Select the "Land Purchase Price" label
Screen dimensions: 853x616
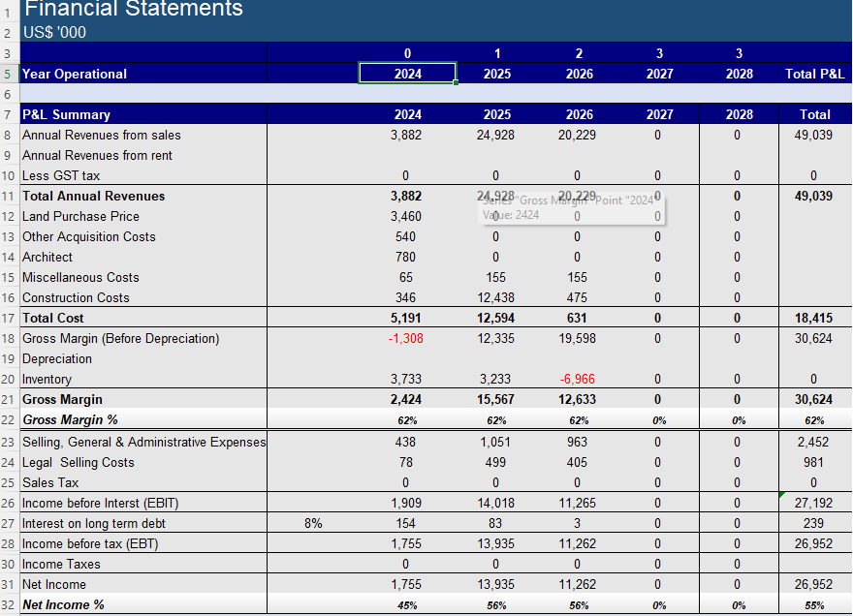(80, 216)
